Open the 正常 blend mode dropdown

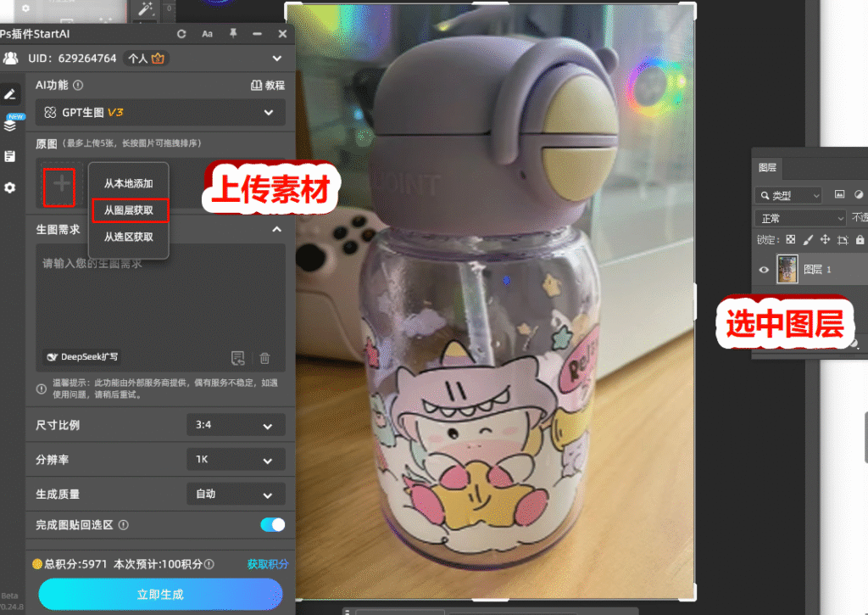pos(800,218)
